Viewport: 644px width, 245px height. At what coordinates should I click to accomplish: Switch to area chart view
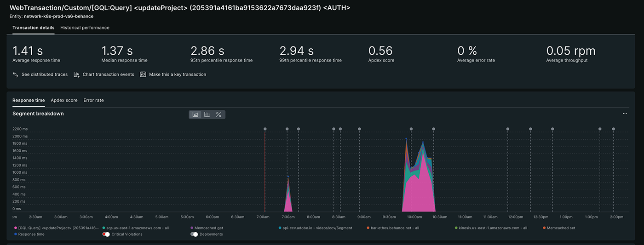195,114
